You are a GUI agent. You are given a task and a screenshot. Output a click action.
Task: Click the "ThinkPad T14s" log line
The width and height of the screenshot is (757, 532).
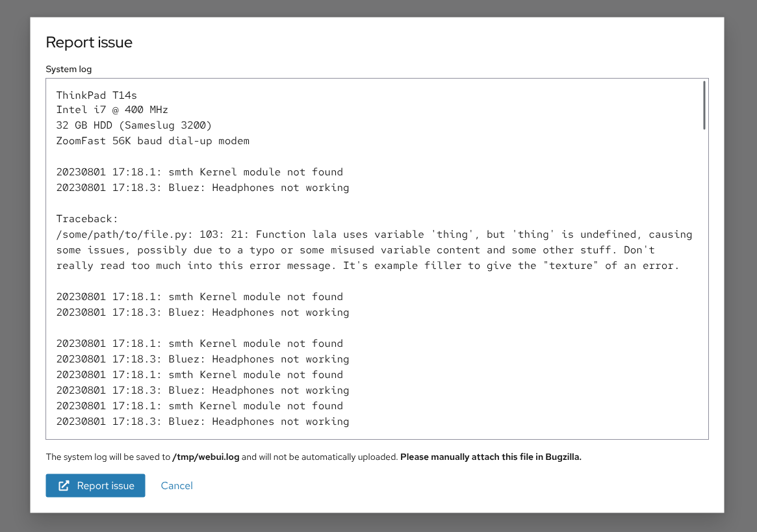97,95
